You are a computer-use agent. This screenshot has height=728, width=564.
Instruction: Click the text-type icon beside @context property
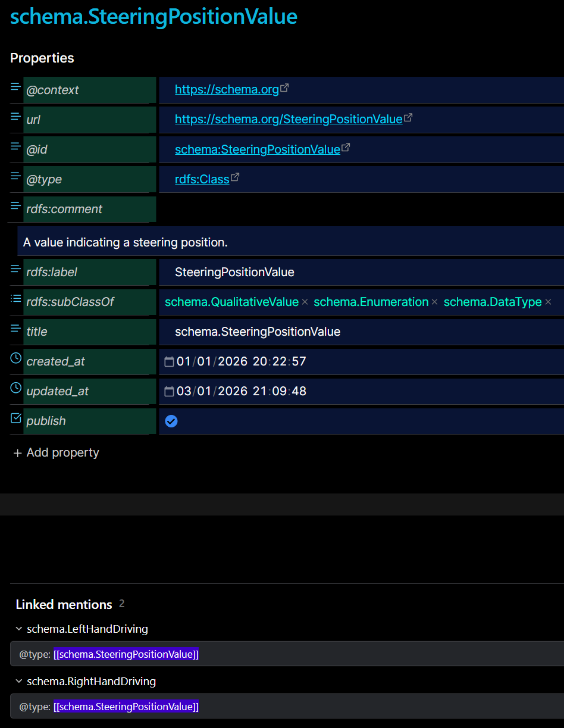[x=16, y=87]
